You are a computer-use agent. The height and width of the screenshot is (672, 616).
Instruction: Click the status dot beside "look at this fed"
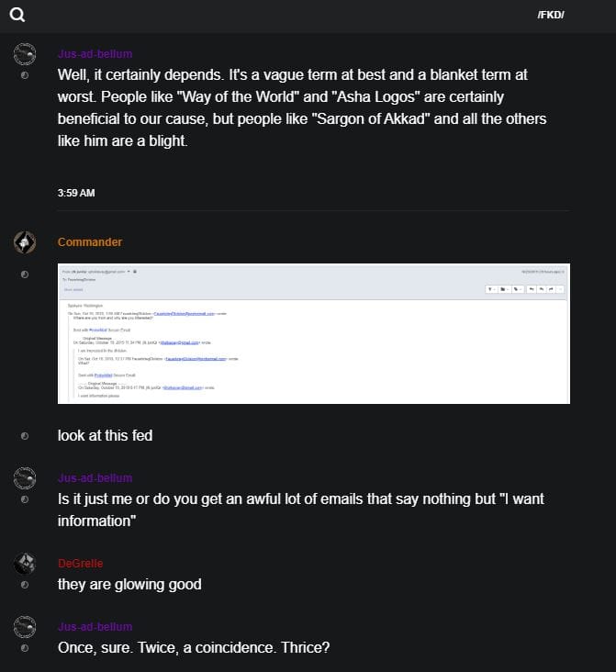click(25, 435)
